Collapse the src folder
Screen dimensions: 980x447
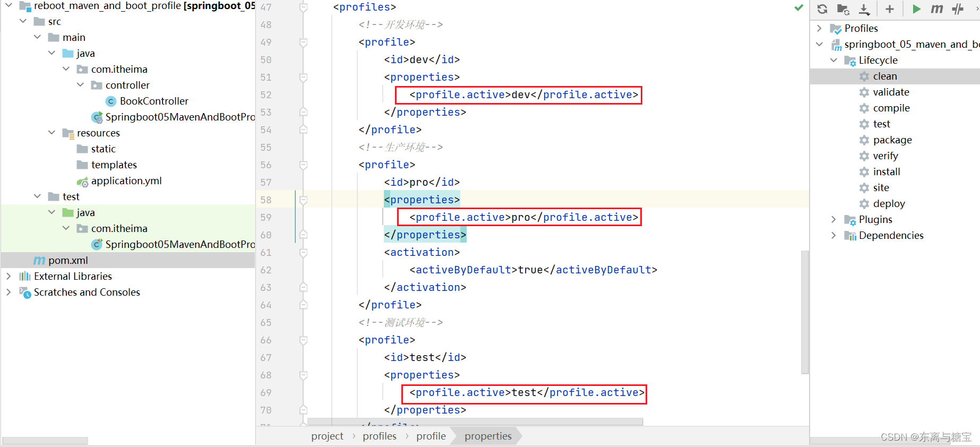(x=23, y=21)
